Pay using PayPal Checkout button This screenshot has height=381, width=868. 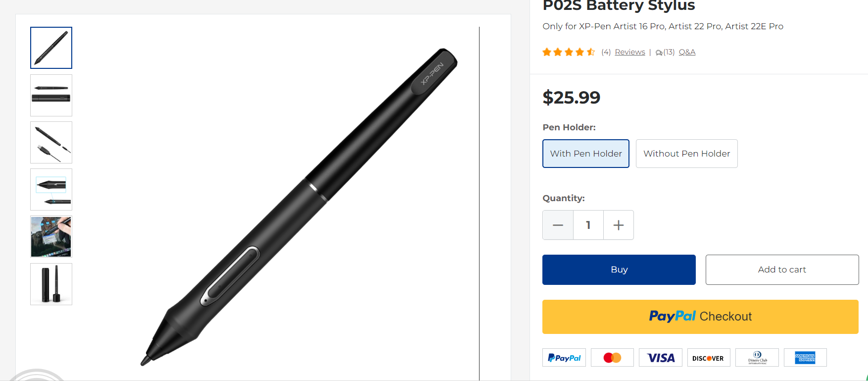pos(700,317)
